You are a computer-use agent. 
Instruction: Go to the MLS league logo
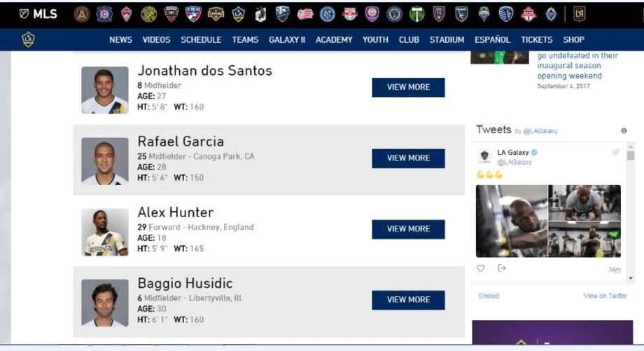38,14
